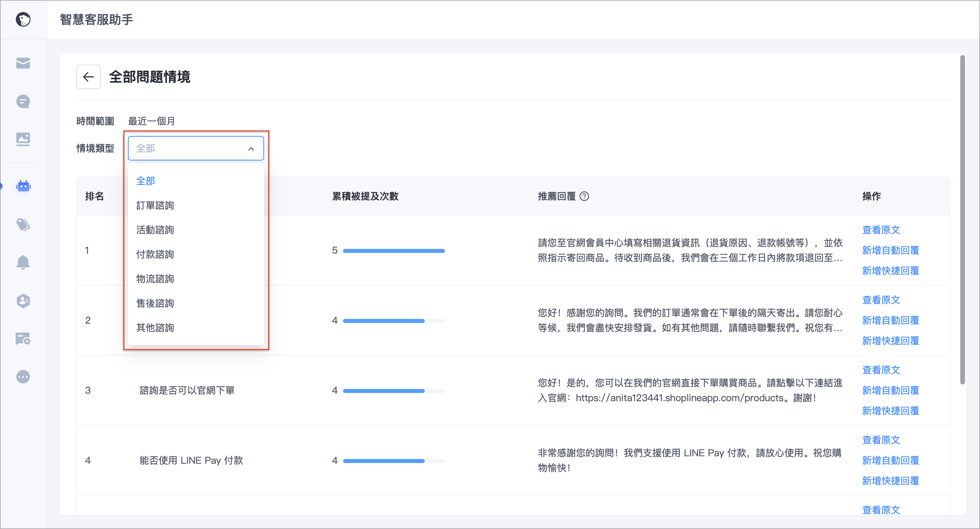Click 新增快捷回覆 for rank 1 row
980x529 pixels.
pyautogui.click(x=891, y=271)
